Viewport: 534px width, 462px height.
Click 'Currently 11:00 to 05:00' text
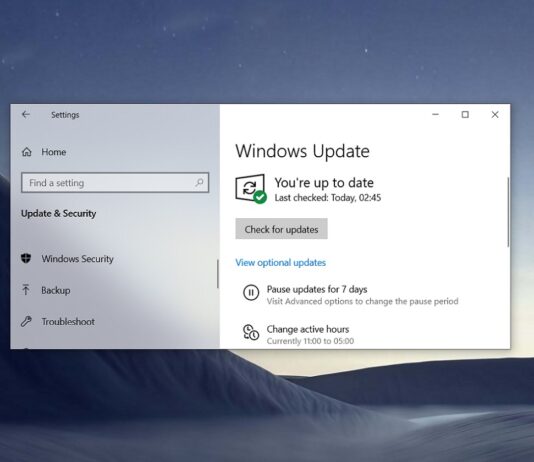coord(310,341)
